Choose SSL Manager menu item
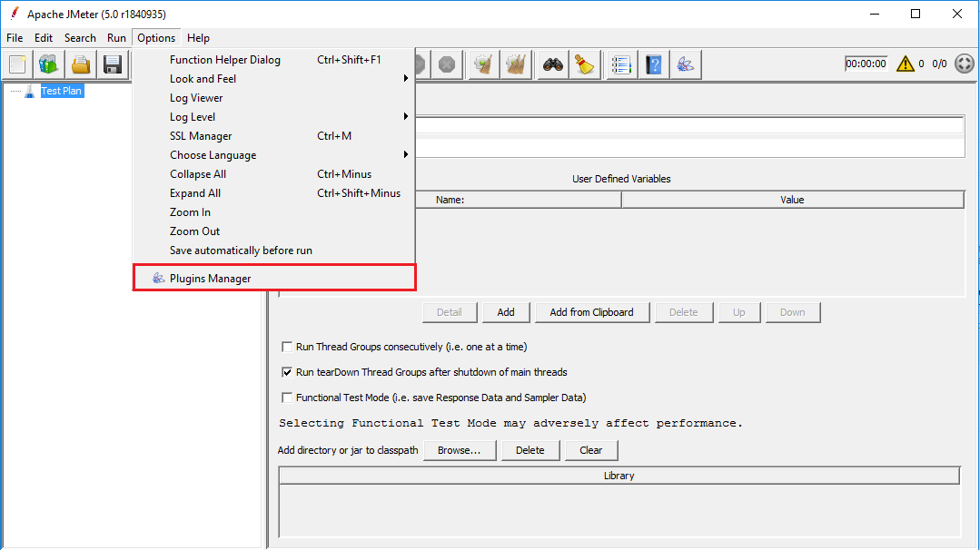Screen dimensions: 980x550 click(x=274, y=136)
